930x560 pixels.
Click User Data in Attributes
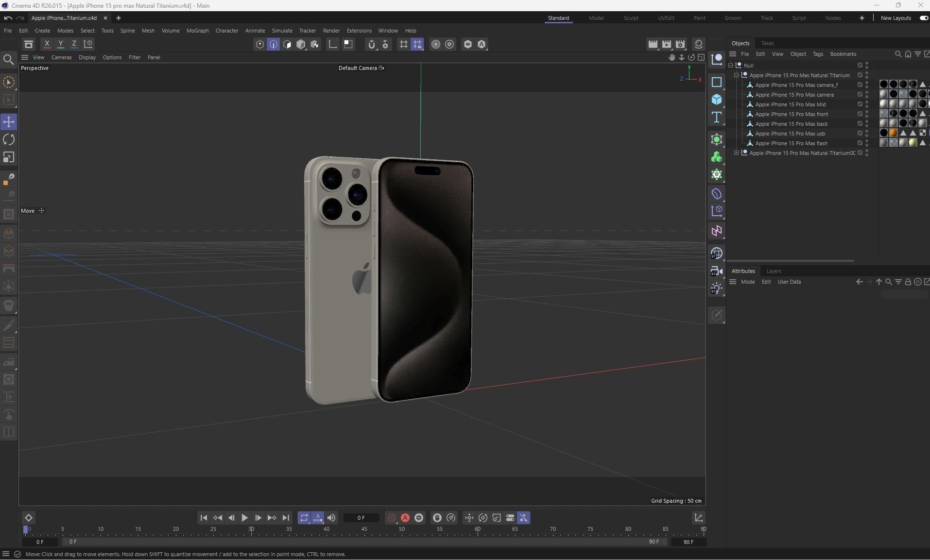point(789,282)
